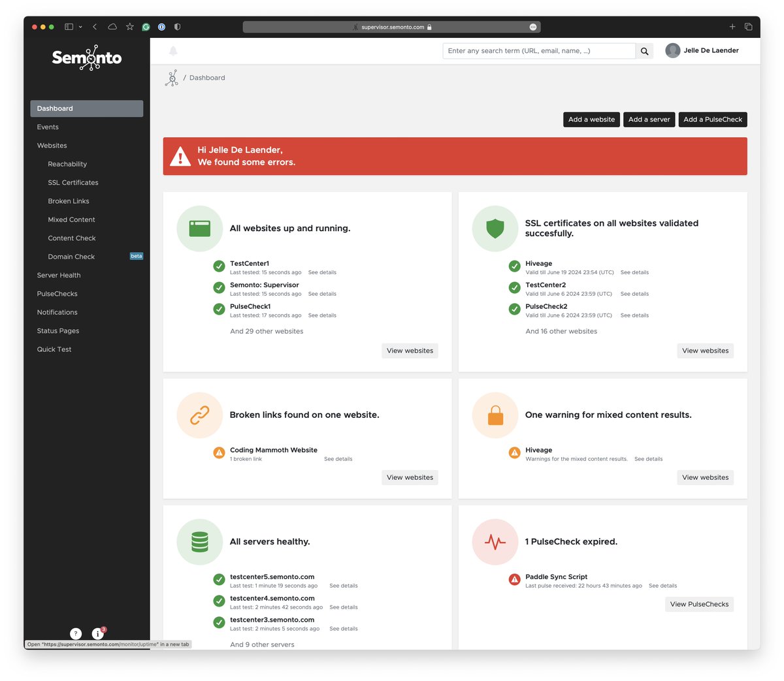Click the breadcrumb home network icon

click(x=172, y=78)
